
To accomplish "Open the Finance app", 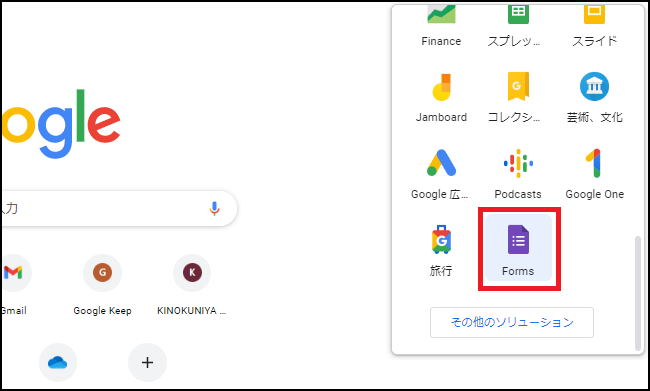I will (x=441, y=26).
